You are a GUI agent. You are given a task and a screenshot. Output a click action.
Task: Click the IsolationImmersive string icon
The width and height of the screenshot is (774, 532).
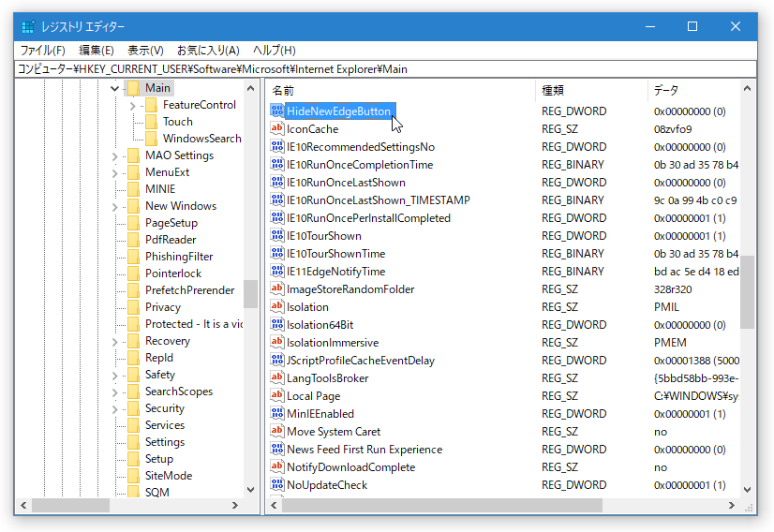[x=277, y=342]
